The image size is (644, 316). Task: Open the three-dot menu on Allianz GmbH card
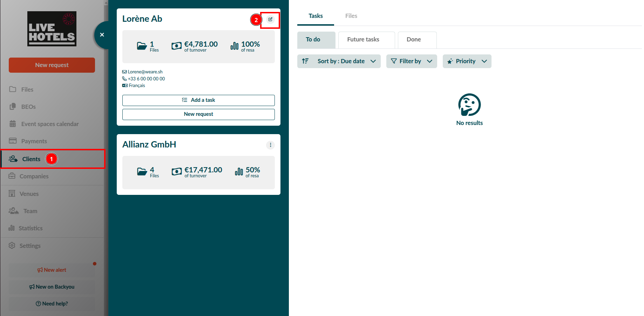click(x=270, y=145)
